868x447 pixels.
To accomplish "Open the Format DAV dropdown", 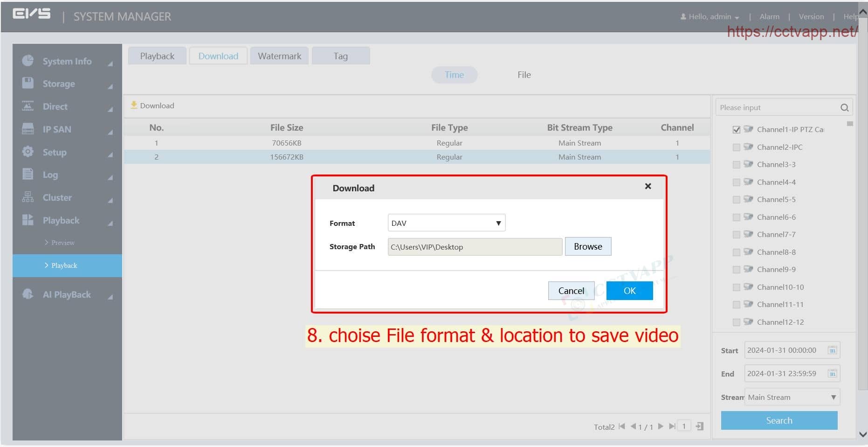I will click(446, 223).
